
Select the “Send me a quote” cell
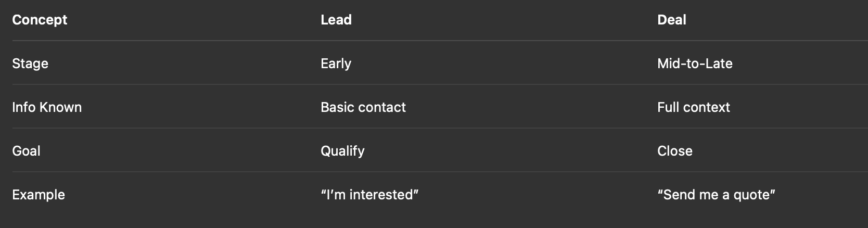click(716, 195)
